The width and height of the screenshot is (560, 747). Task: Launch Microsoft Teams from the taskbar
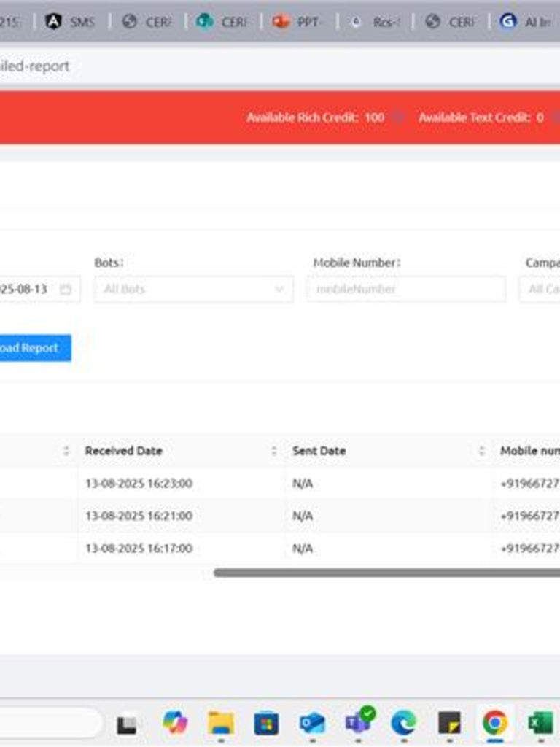coord(357,723)
